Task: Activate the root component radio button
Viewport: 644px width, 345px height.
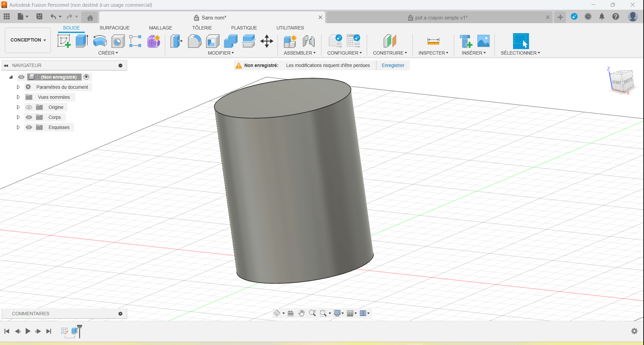Action: coord(86,77)
